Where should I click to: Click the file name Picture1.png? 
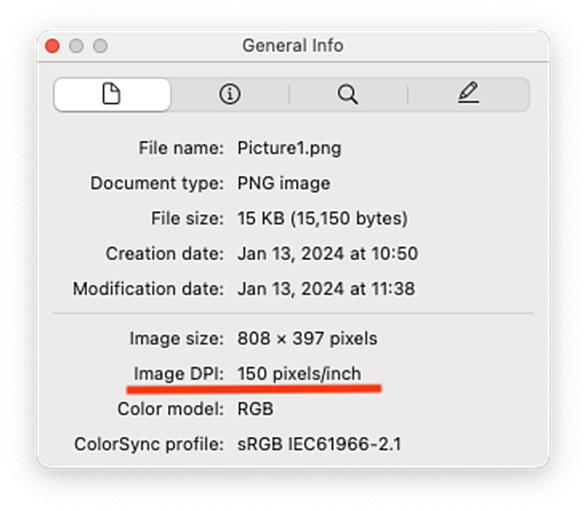(x=289, y=148)
